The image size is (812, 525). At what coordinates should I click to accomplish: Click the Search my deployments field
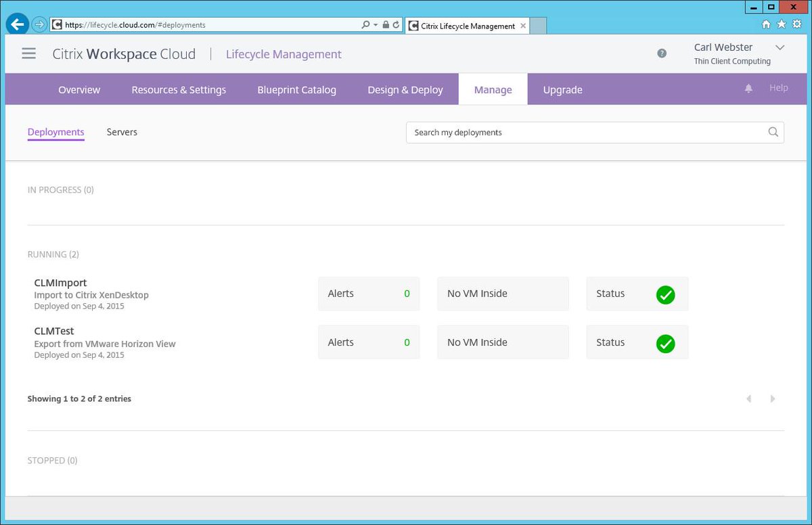coord(595,132)
